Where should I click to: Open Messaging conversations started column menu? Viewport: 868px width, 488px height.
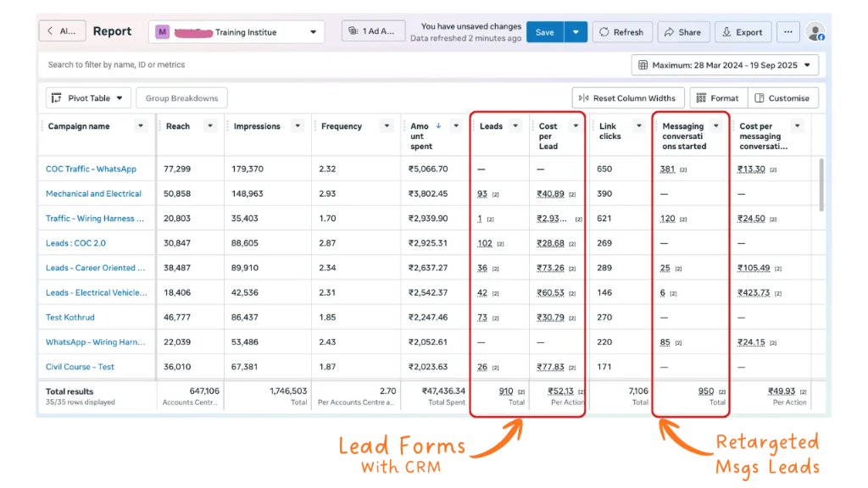(x=716, y=126)
